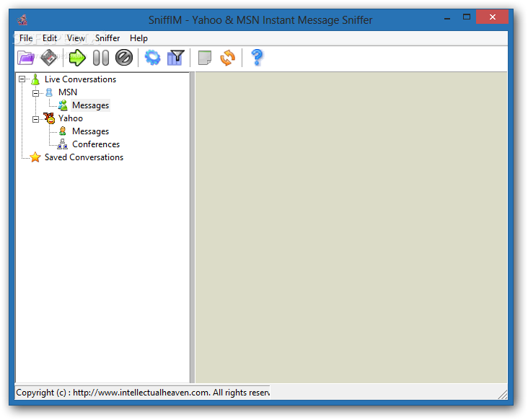
Task: Click the Live Conversations green icon
Action: [x=35, y=79]
